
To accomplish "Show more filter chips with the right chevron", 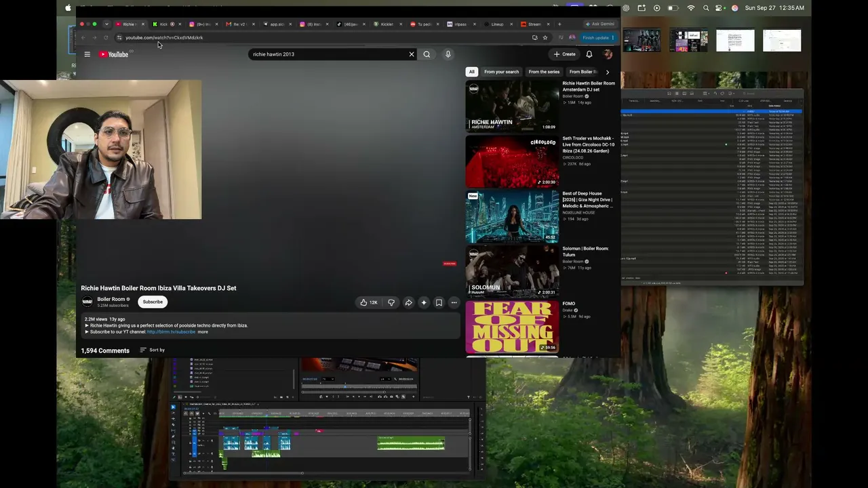I will click(607, 72).
